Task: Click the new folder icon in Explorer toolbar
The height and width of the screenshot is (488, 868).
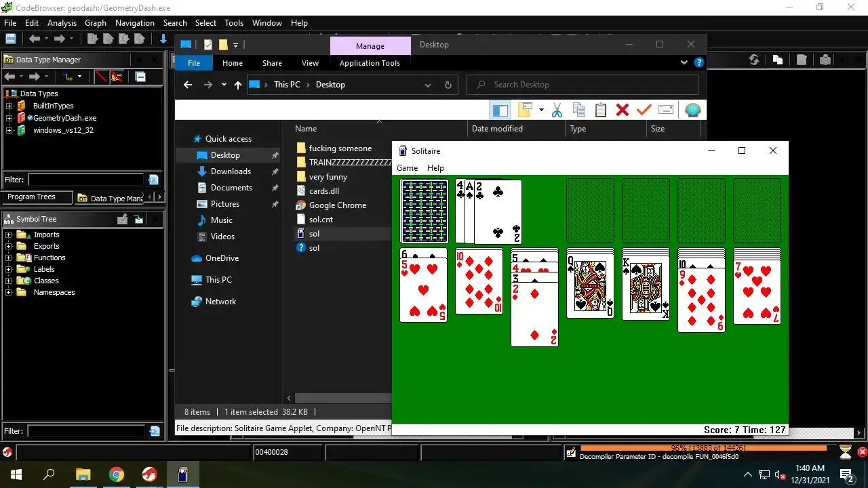Action: [x=525, y=110]
